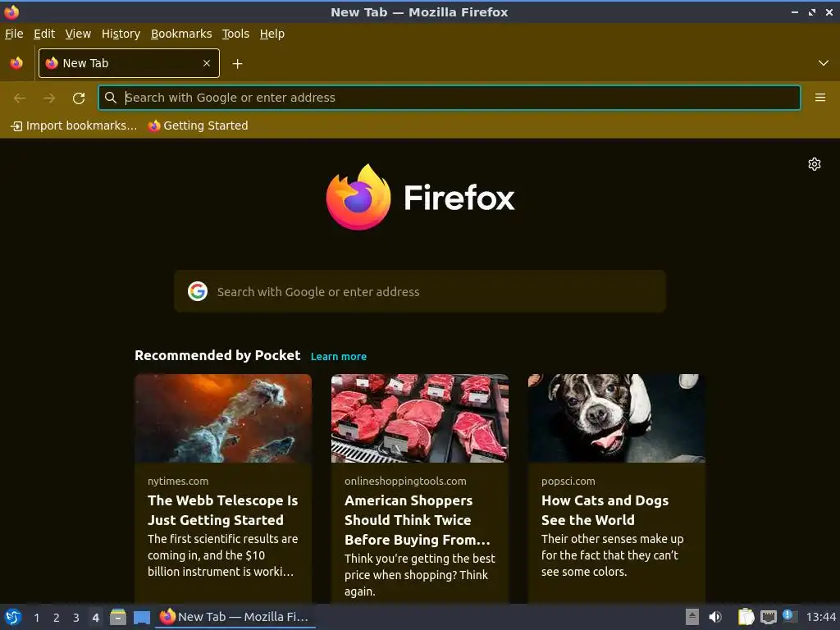Open the LXQt start menu icon

12,617
